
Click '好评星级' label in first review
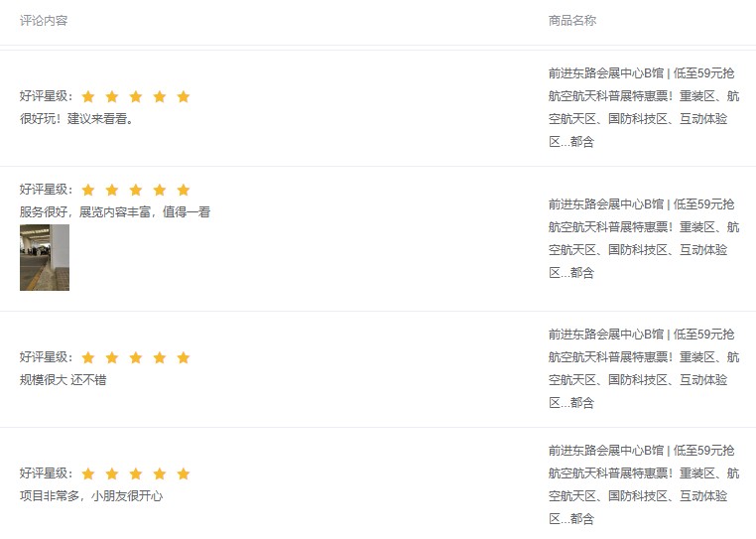46,96
